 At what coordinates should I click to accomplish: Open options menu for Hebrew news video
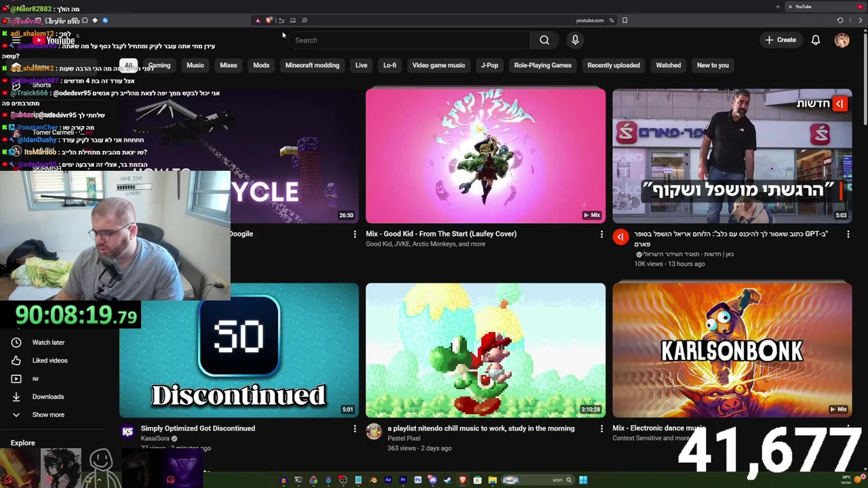click(848, 234)
